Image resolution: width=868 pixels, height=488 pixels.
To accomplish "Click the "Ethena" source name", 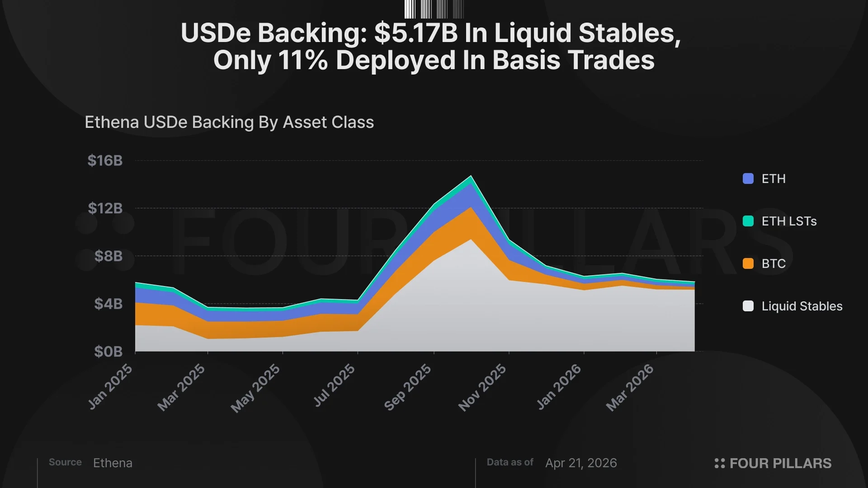I will [x=113, y=463].
